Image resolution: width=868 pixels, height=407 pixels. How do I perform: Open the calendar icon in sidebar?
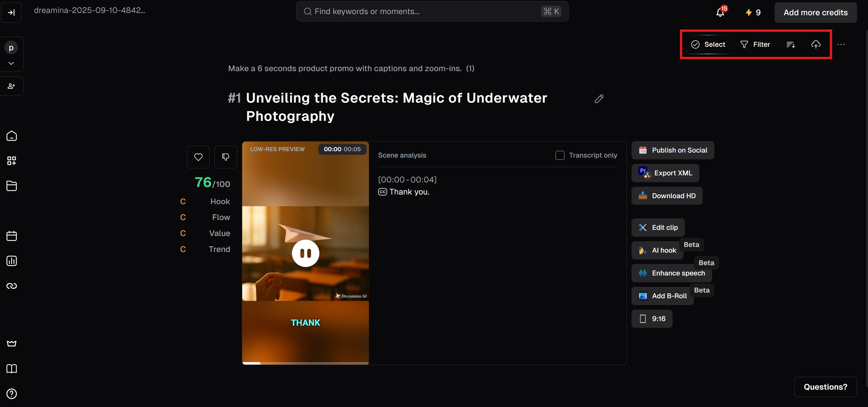(11, 236)
